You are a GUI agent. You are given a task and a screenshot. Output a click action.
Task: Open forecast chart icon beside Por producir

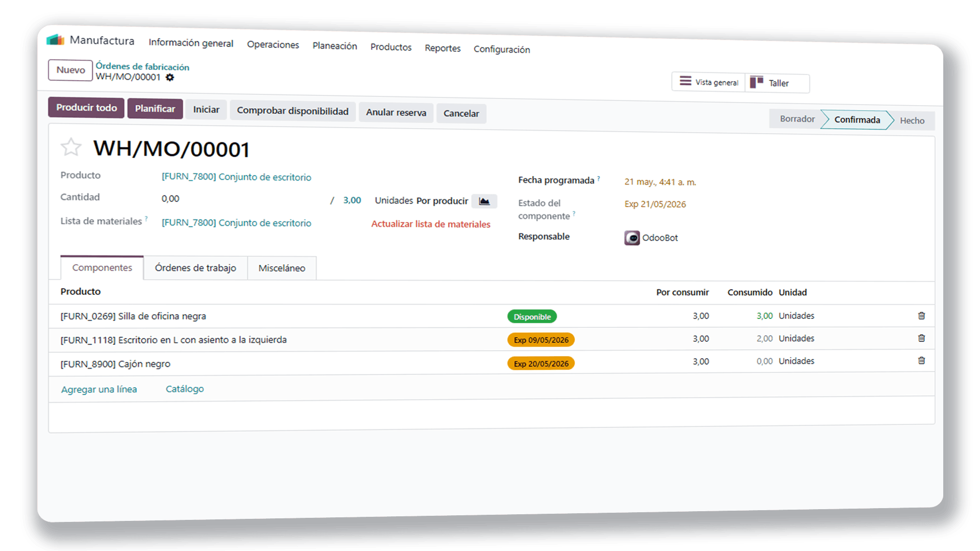point(484,201)
